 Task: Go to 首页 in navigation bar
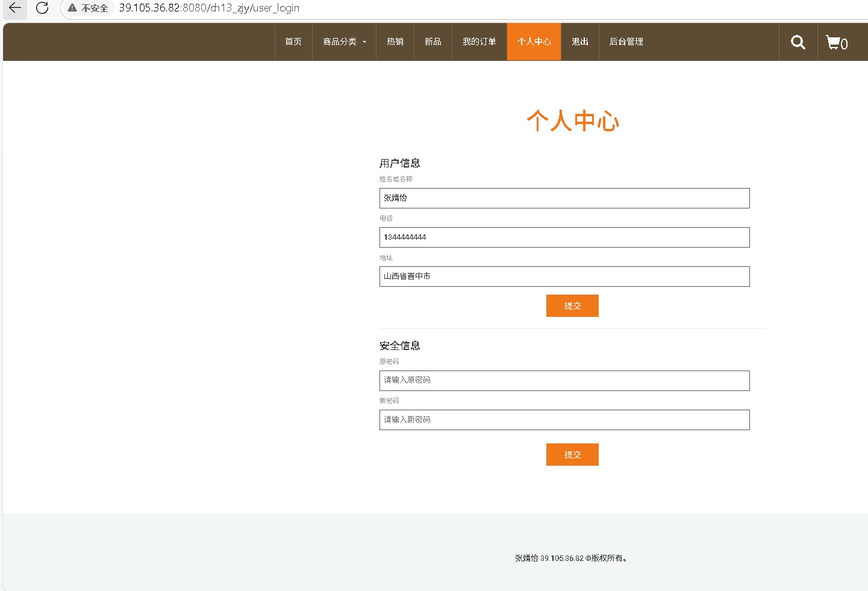click(293, 42)
